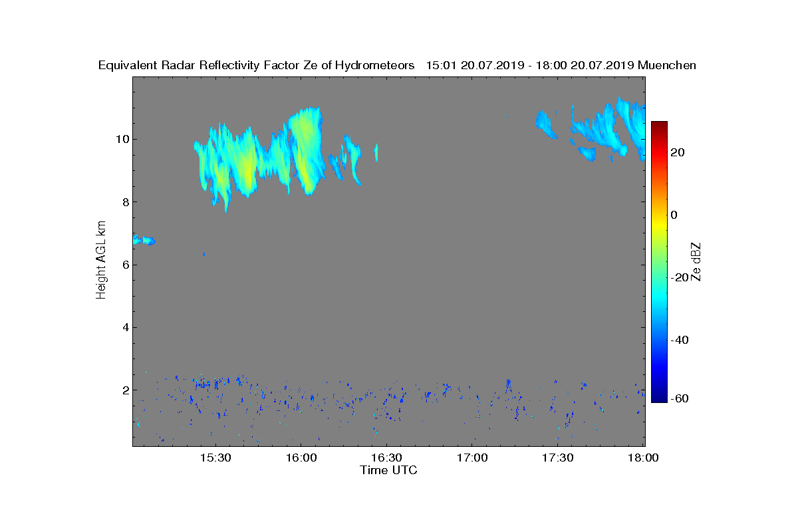Screen dimensions: 798x532
Task: Click the cloud echo cluster near 17:50
Action: coord(608,130)
